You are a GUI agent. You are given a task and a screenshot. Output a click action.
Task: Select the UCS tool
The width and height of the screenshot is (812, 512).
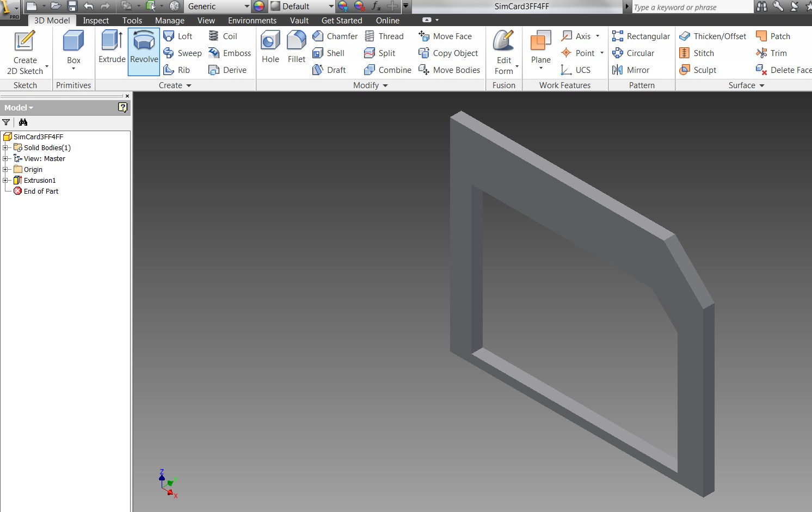coord(576,70)
